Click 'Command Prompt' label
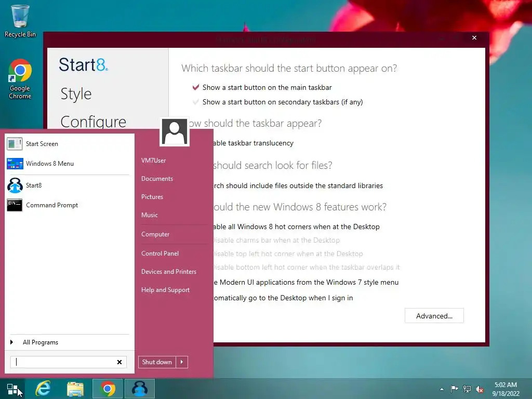This screenshot has width=532, height=399. click(x=52, y=205)
